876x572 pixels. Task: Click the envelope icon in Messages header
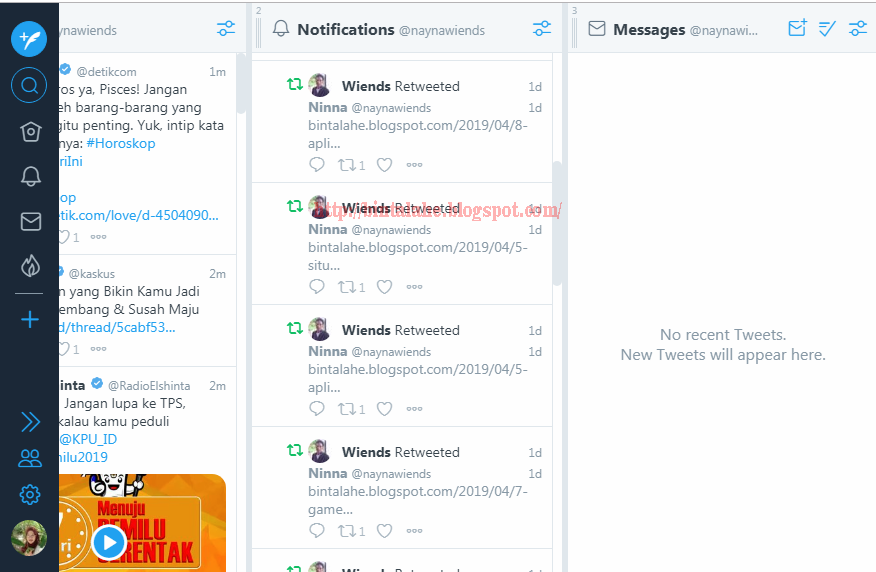point(597,28)
